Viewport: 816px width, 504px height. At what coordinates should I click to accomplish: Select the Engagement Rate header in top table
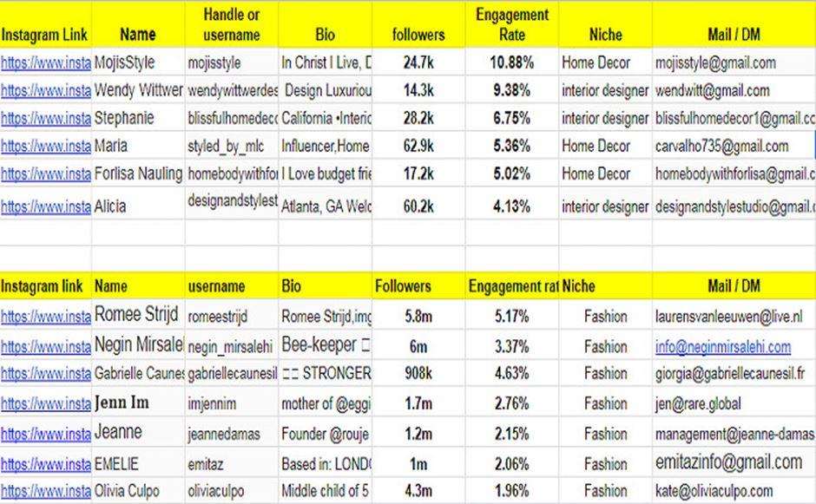click(512, 25)
